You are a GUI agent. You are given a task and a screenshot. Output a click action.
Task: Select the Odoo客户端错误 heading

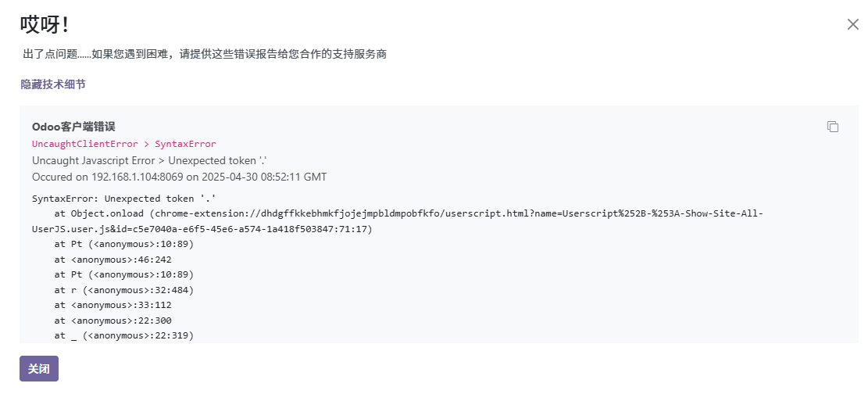point(74,127)
